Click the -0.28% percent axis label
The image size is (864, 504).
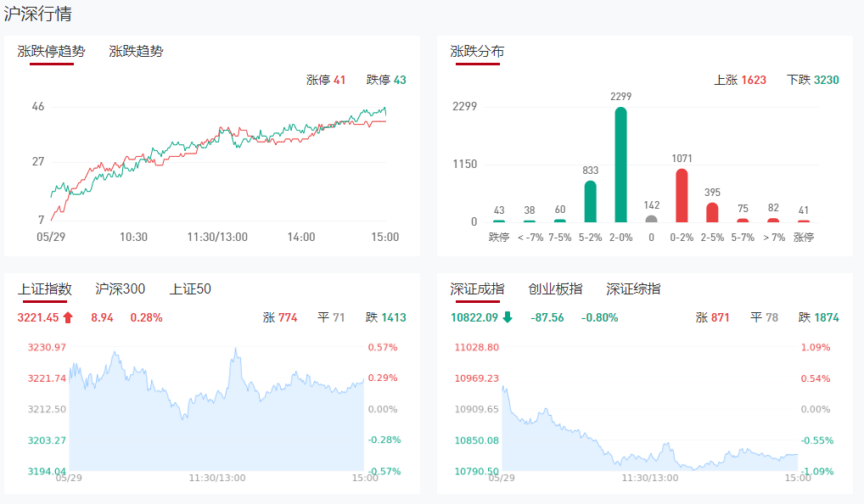point(384,440)
